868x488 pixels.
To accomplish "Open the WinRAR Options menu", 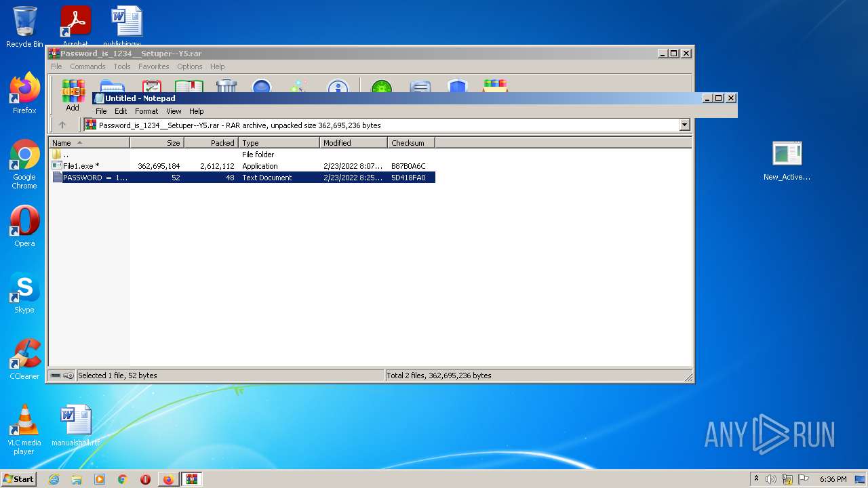I will [190, 66].
